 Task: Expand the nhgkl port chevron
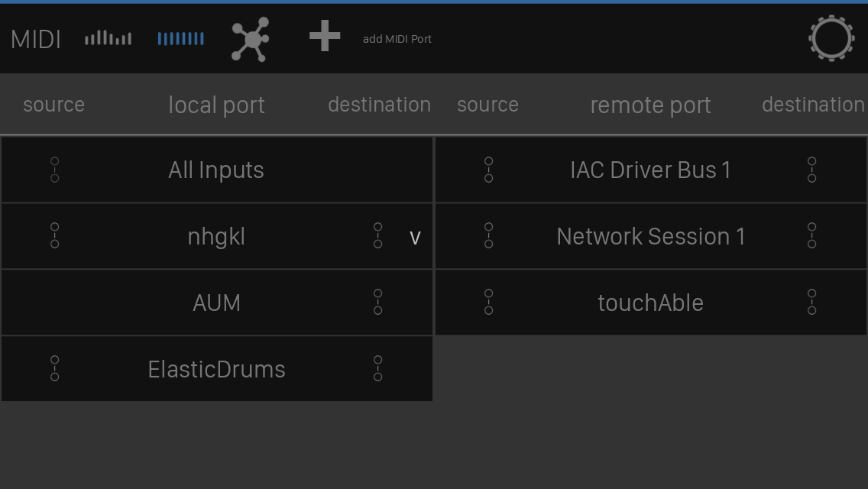(415, 238)
